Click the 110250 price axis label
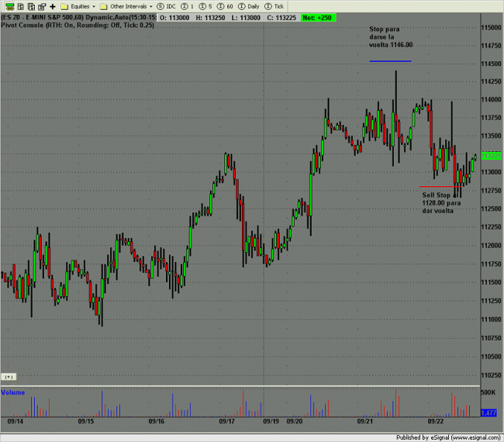The image size is (504, 442). point(491,375)
